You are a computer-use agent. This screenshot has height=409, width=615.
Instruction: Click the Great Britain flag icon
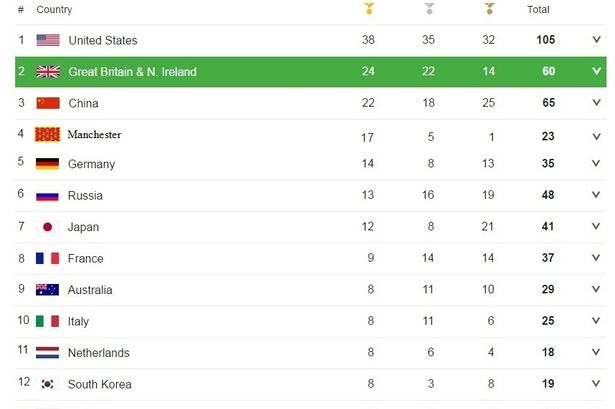point(47,72)
